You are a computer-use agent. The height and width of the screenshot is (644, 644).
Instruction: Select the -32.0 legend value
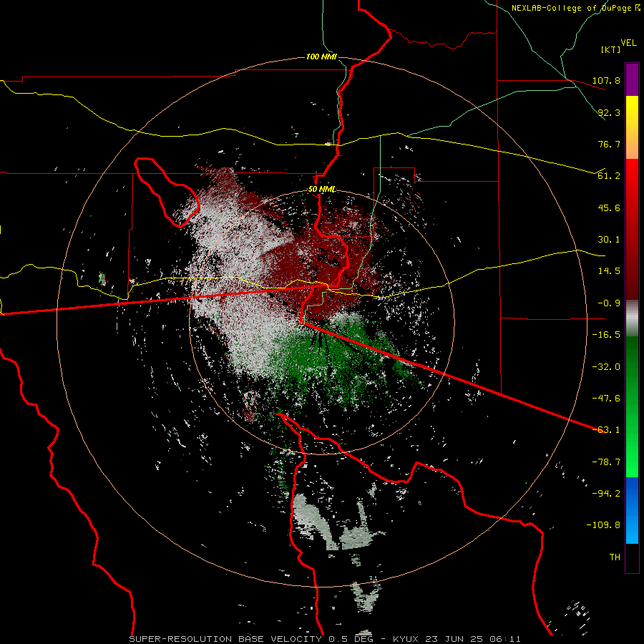pyautogui.click(x=606, y=367)
